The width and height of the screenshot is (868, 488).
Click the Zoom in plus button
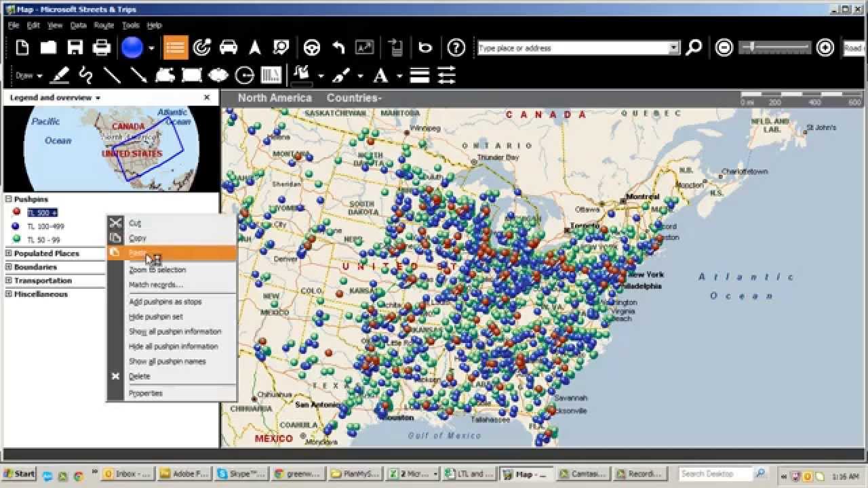point(825,47)
